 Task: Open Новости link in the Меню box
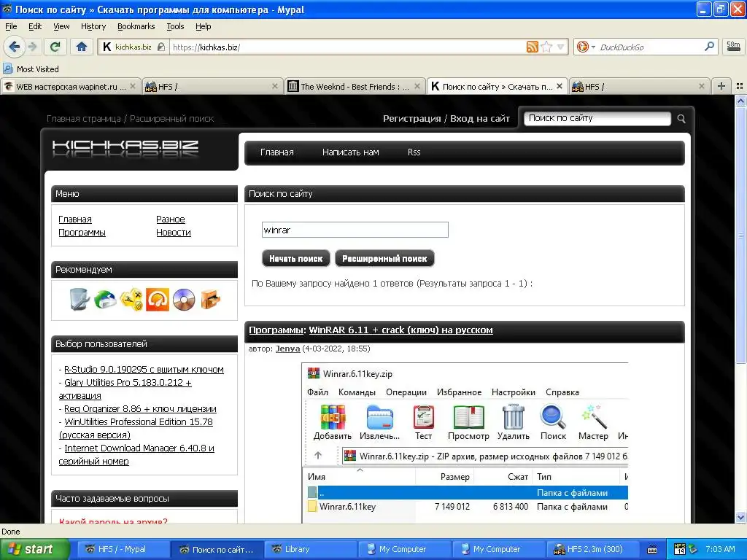click(x=174, y=233)
